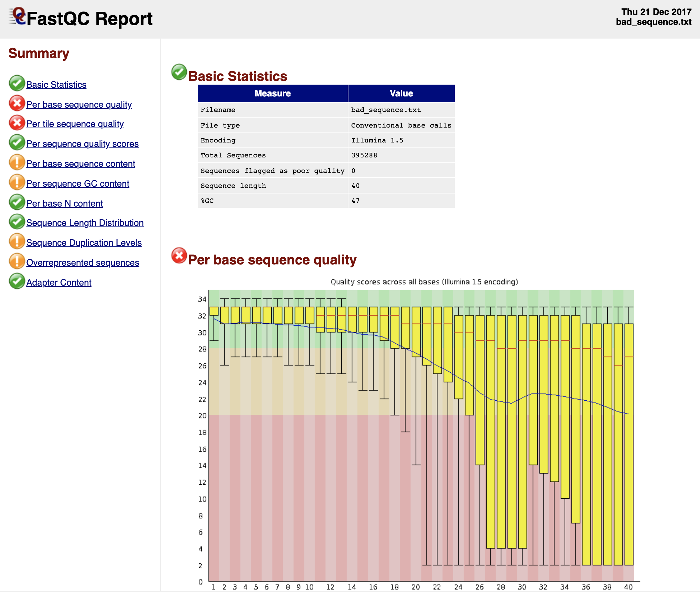Navigate to Adapter Content link
Screen dimensions: 700x592
pyautogui.click(x=59, y=282)
